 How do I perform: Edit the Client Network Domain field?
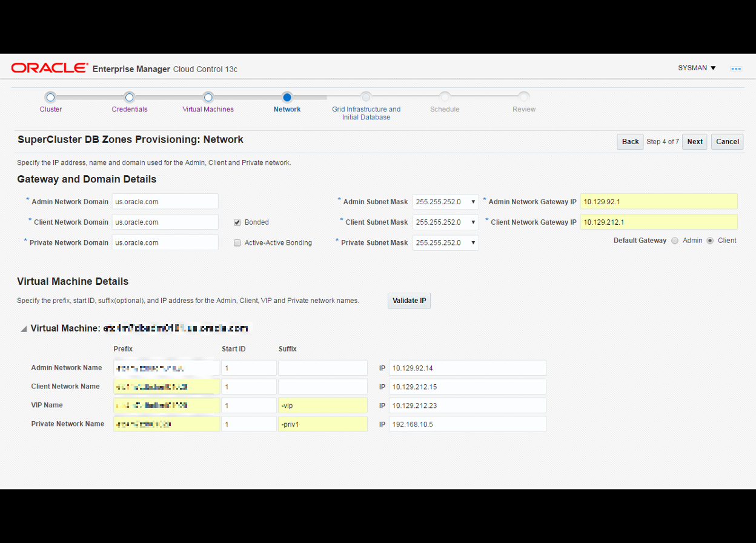point(165,222)
